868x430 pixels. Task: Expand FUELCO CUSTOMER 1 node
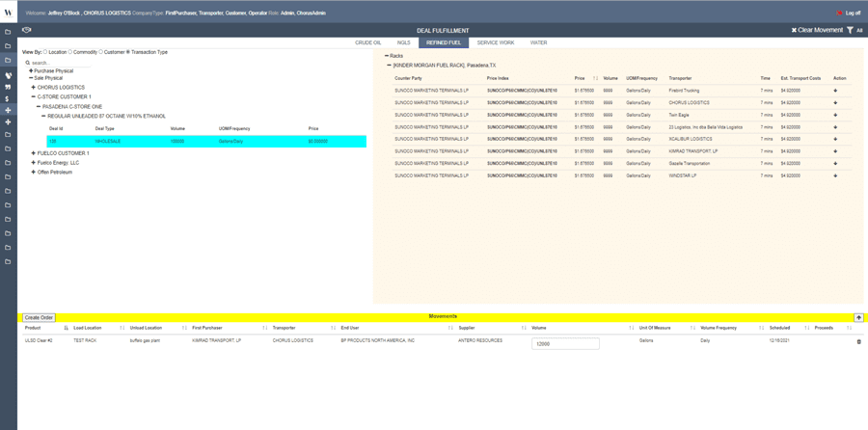pyautogui.click(x=34, y=152)
